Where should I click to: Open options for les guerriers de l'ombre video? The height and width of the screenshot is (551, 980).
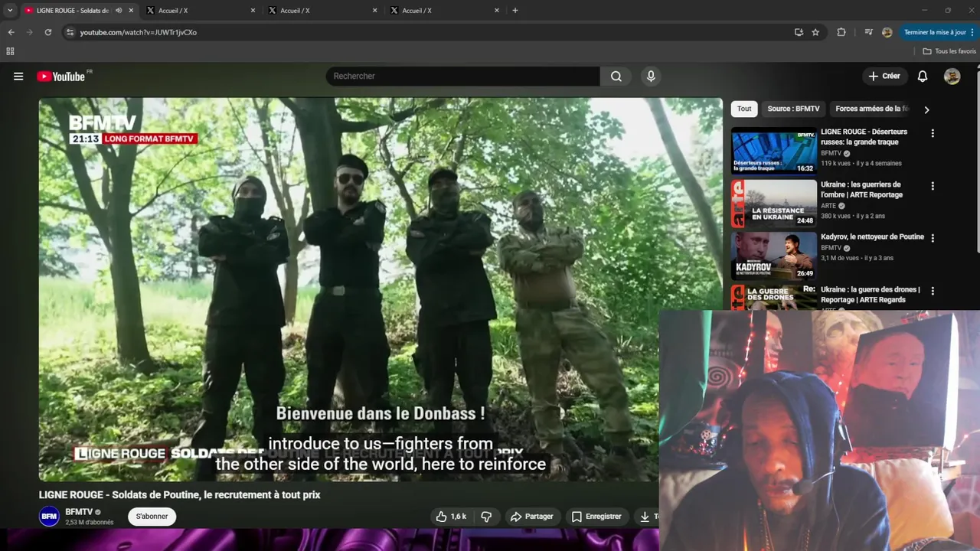pyautogui.click(x=933, y=186)
